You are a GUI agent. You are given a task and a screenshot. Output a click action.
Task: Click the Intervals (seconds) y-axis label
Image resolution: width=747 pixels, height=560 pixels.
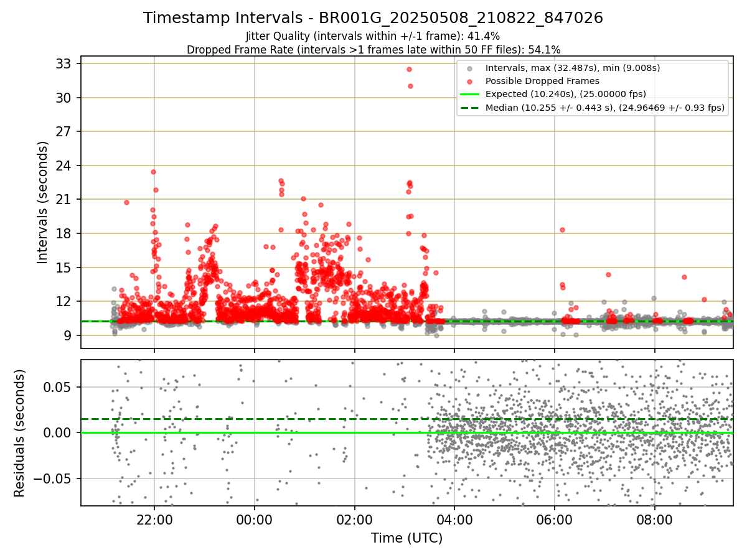pos(42,202)
